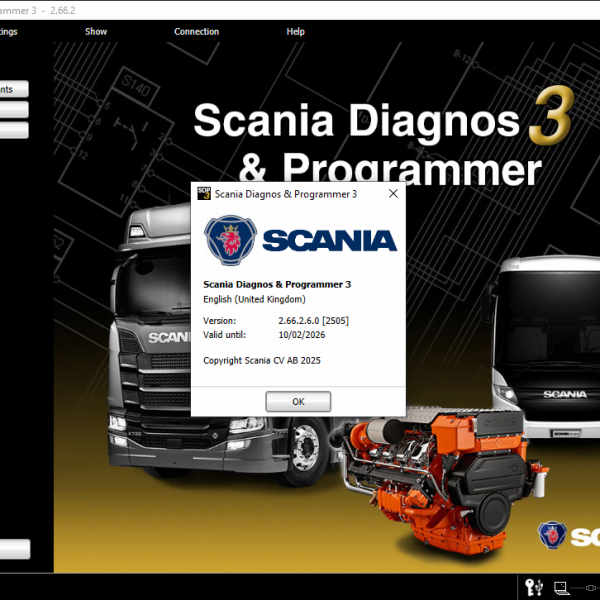Click the English (United Kingdom) language text
This screenshot has height=600, width=600.
click(254, 299)
